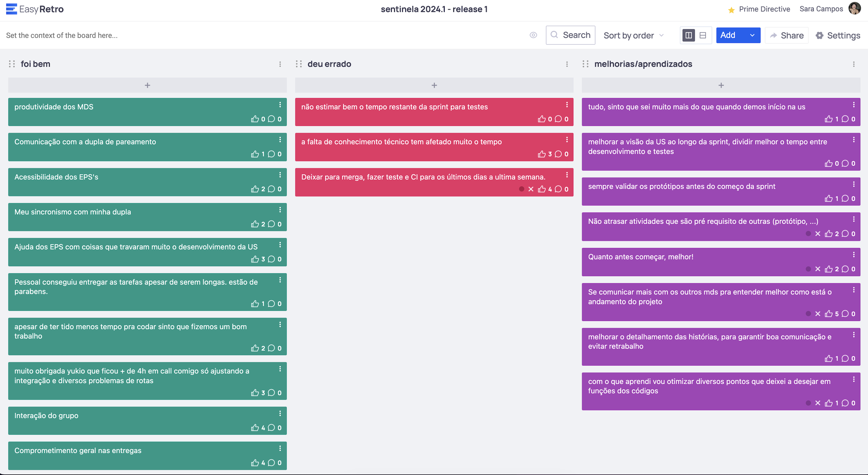Screen dimensions: 868x475
Task: Click the color dot on 'Deixar para merga' card
Action: point(521,189)
